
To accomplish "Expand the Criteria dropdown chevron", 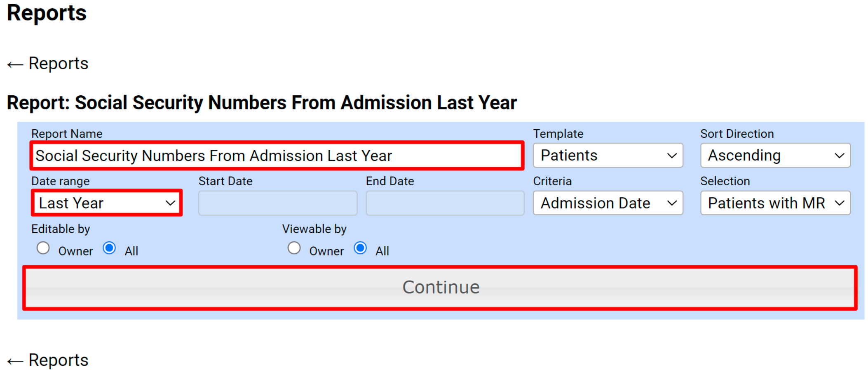I will click(x=672, y=203).
